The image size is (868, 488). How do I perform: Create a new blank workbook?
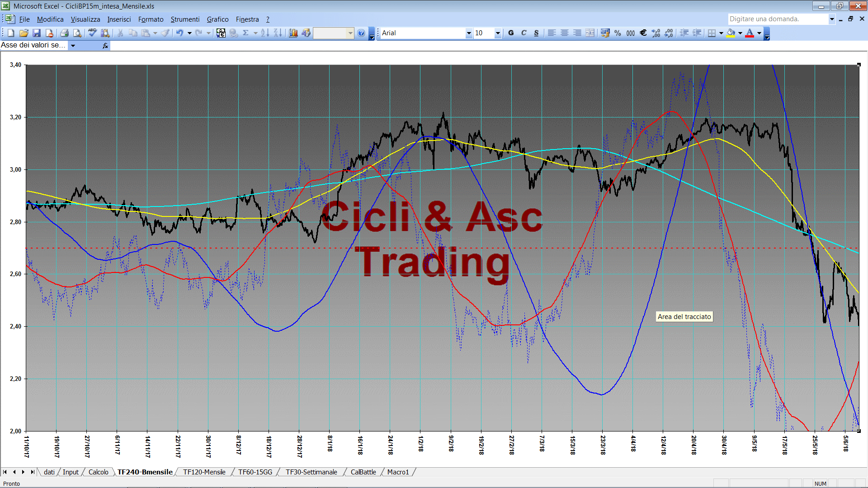pos(11,33)
